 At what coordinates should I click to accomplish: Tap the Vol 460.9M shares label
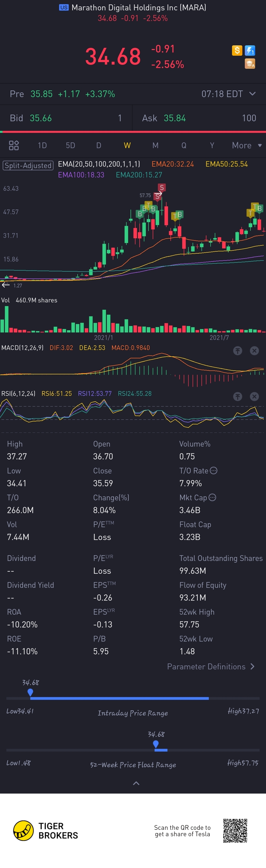(x=29, y=300)
